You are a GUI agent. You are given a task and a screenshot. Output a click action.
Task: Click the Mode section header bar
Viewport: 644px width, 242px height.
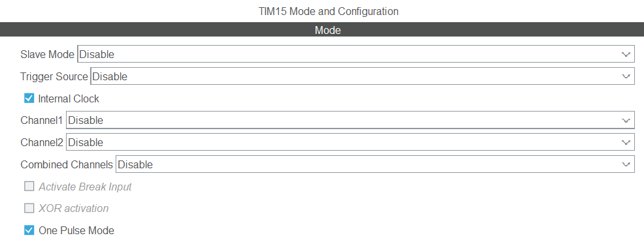pyautogui.click(x=322, y=29)
